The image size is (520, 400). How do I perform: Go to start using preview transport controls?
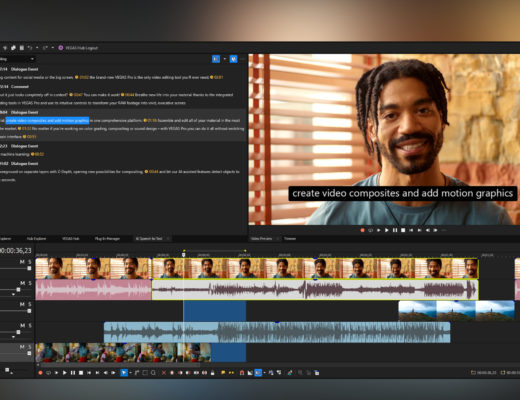pos(411,230)
